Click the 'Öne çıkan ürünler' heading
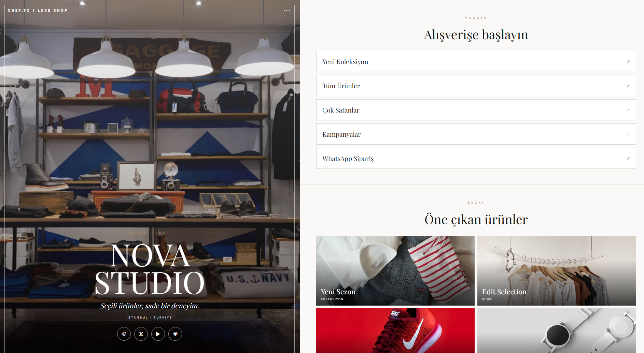This screenshot has width=644, height=353. (476, 220)
